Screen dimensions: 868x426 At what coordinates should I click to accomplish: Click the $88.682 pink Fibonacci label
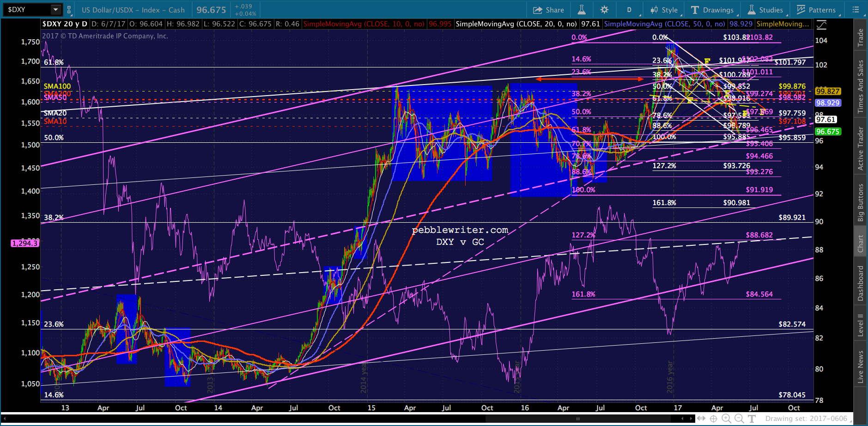(759, 235)
